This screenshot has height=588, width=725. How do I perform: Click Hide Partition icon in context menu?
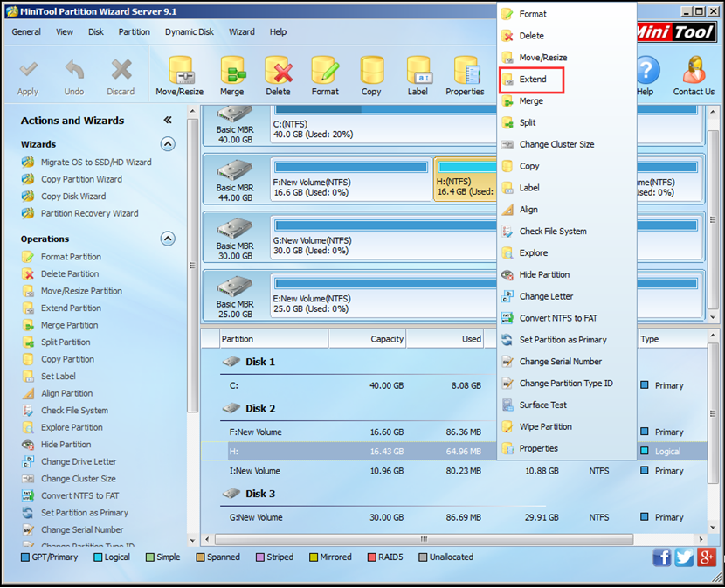[x=507, y=275]
